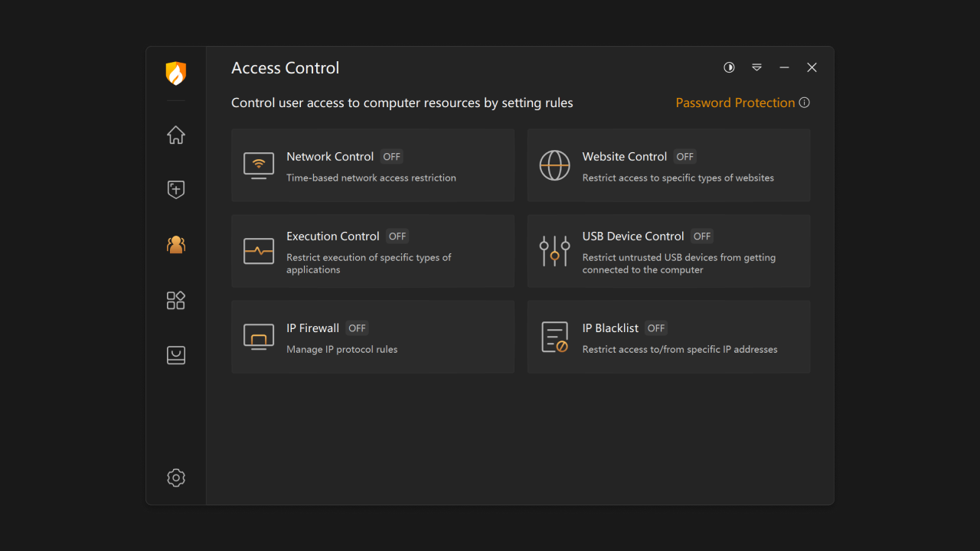The image size is (980, 551).
Task: Click the Execution Control monitor icon
Action: coord(258,250)
